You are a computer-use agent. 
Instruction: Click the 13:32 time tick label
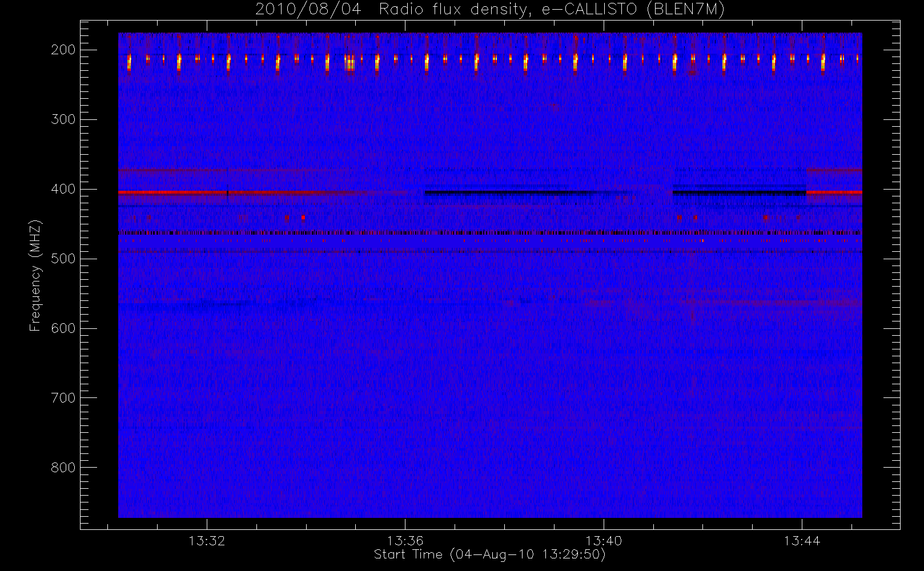pyautogui.click(x=207, y=541)
